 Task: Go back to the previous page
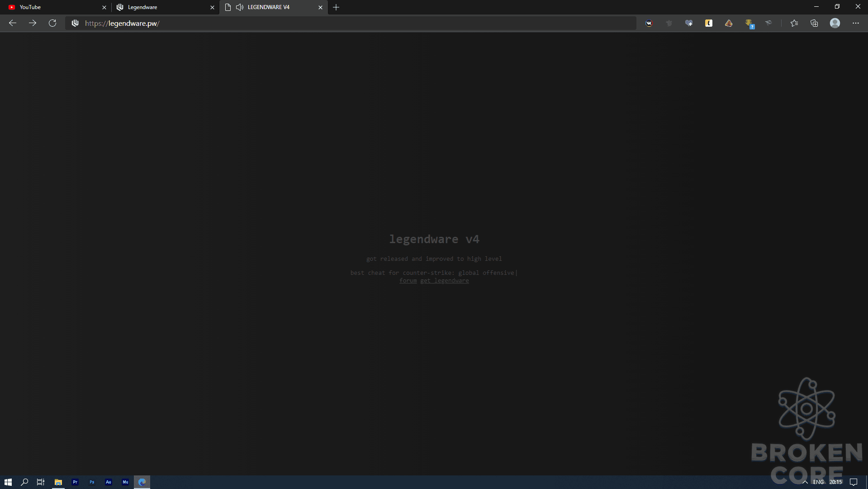(13, 23)
